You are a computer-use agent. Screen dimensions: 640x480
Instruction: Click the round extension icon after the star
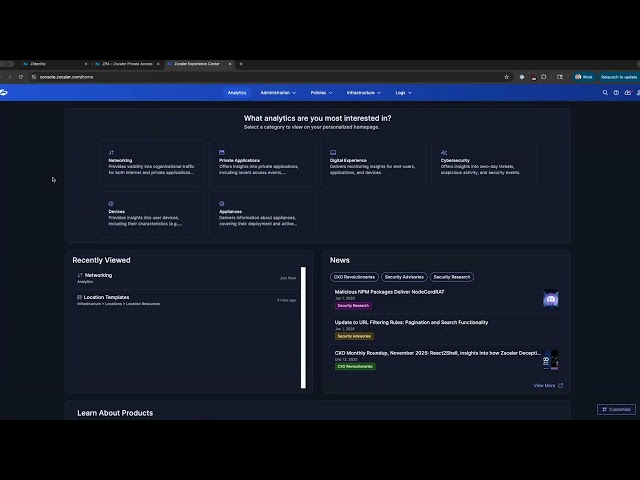pyautogui.click(x=522, y=77)
